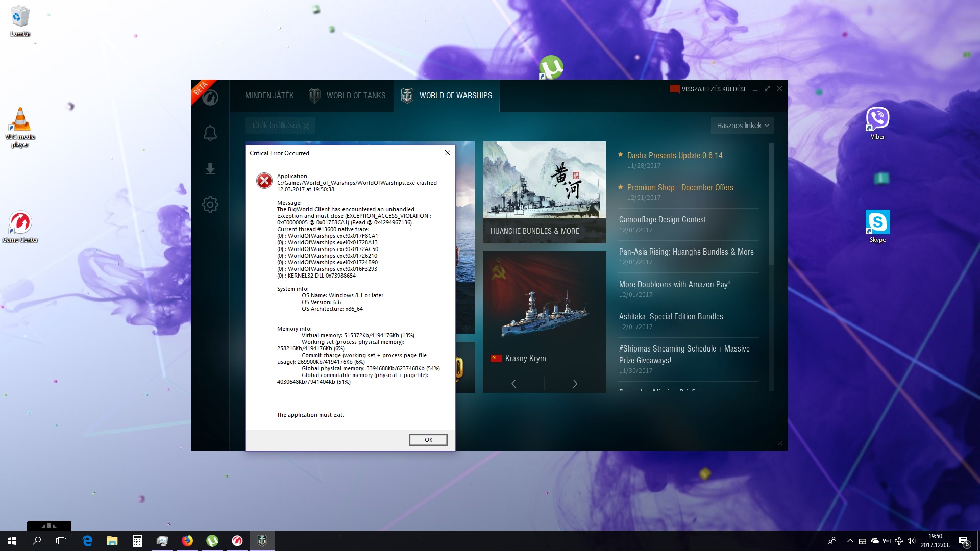Maximize the Game Center window
980x551 pixels.
[767, 89]
